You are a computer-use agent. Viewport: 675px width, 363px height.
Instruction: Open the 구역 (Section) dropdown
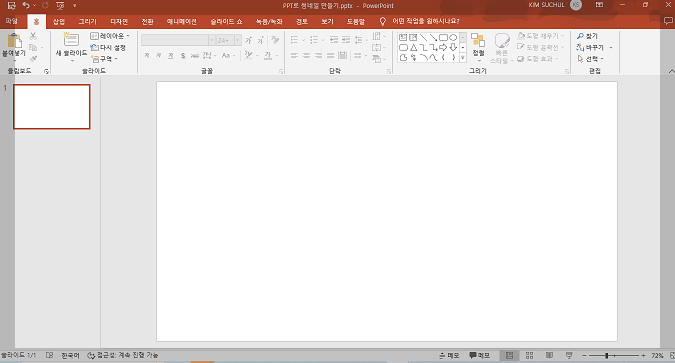[x=105, y=59]
